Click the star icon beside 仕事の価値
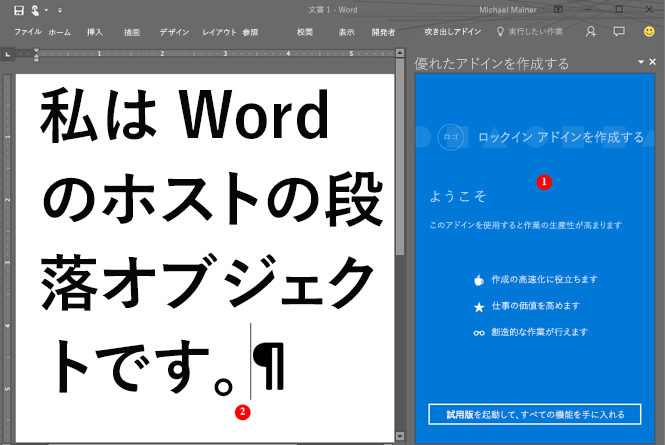 tap(479, 307)
